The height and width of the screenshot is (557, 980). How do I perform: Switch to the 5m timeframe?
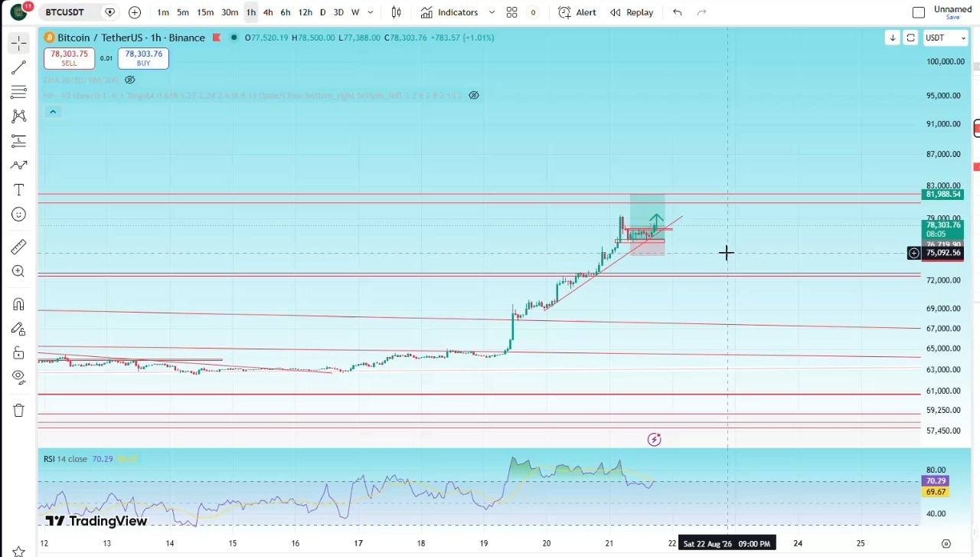[183, 12]
